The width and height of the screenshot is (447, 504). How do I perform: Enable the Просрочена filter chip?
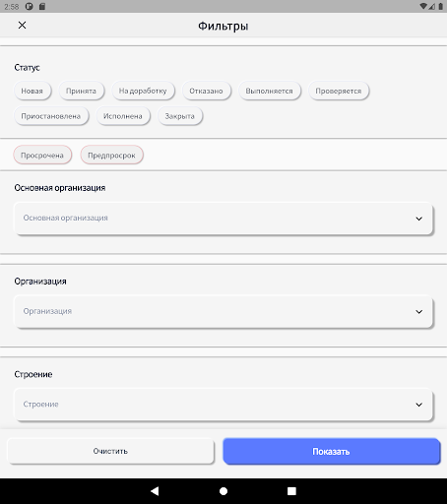[42, 155]
